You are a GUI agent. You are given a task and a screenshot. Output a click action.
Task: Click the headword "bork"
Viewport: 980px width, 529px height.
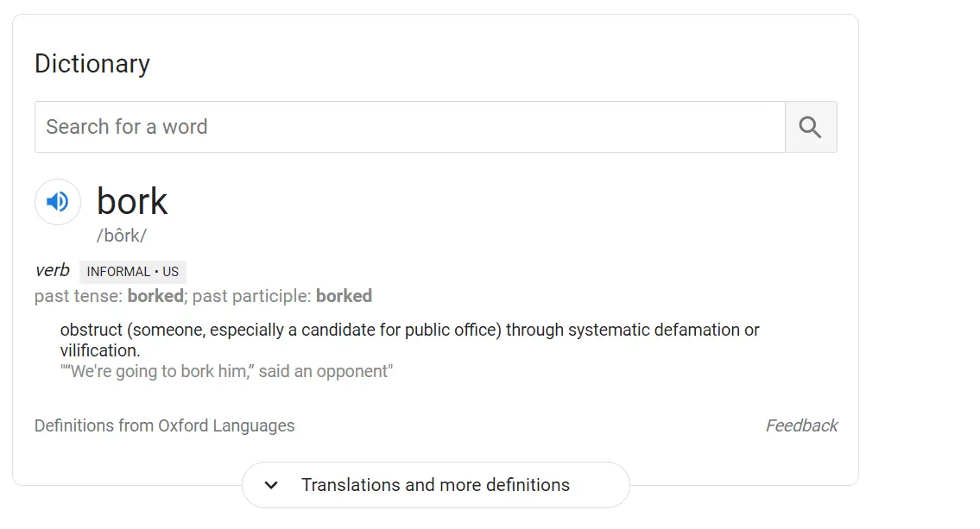(132, 201)
